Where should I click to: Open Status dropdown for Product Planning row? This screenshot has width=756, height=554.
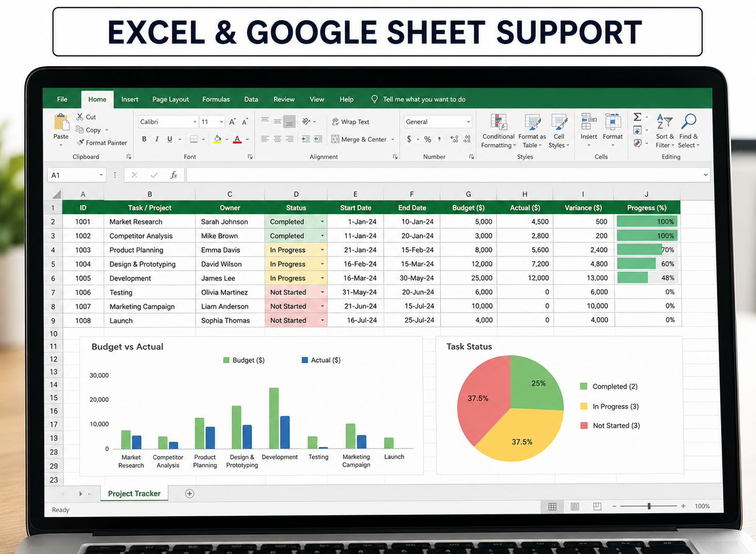322,250
